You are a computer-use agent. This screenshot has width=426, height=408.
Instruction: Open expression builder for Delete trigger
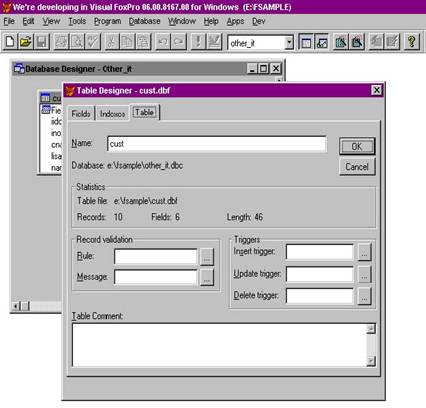pyautogui.click(x=364, y=296)
